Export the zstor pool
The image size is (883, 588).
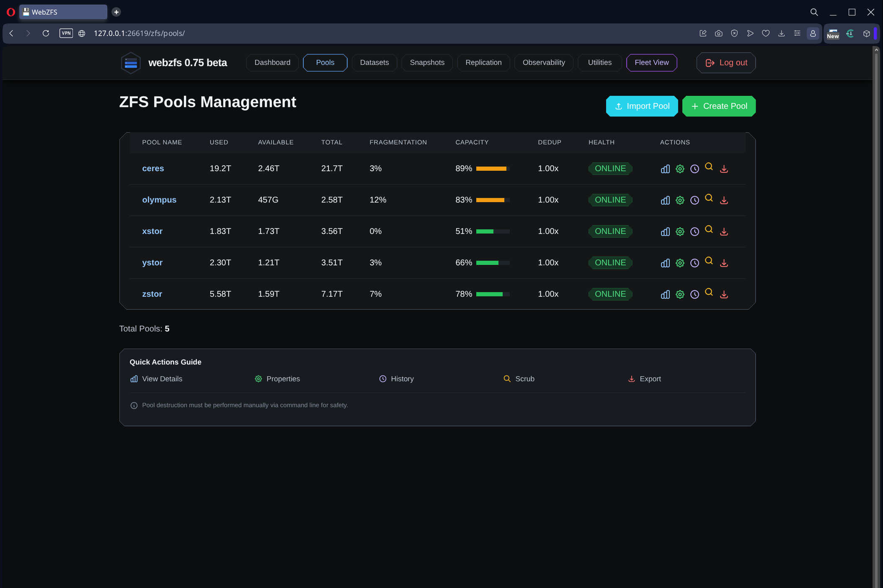[x=724, y=294]
